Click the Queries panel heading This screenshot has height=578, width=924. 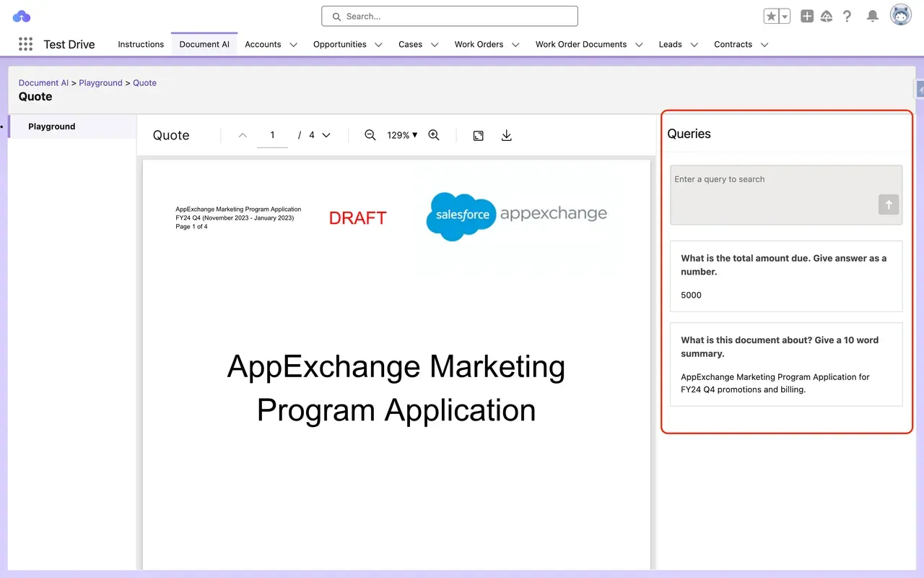(689, 134)
